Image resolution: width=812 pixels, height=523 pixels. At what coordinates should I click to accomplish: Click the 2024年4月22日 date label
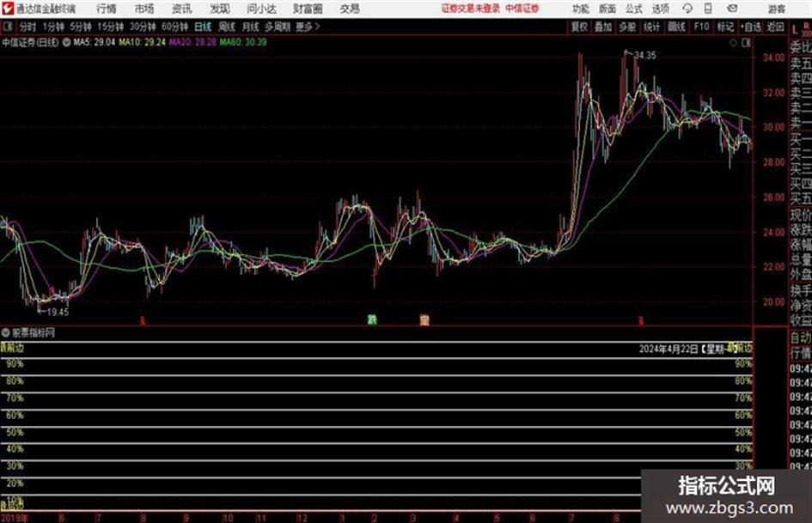(669, 349)
